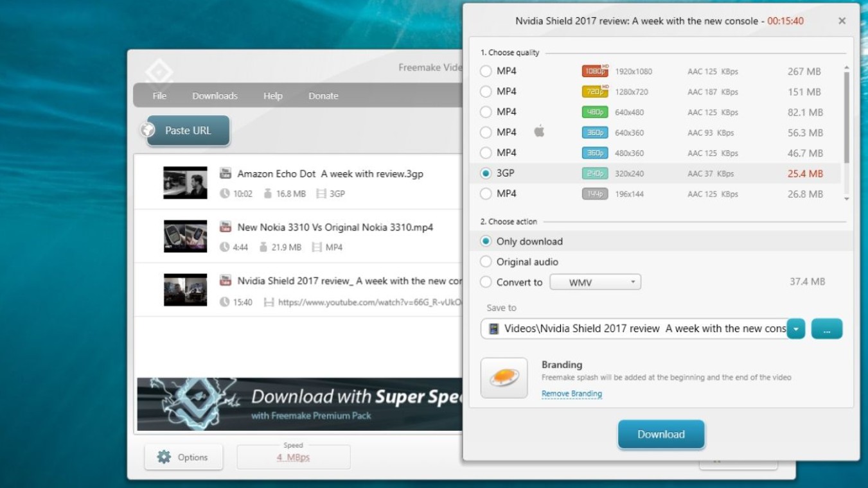Click the 4 MBps speed limit link

(293, 457)
